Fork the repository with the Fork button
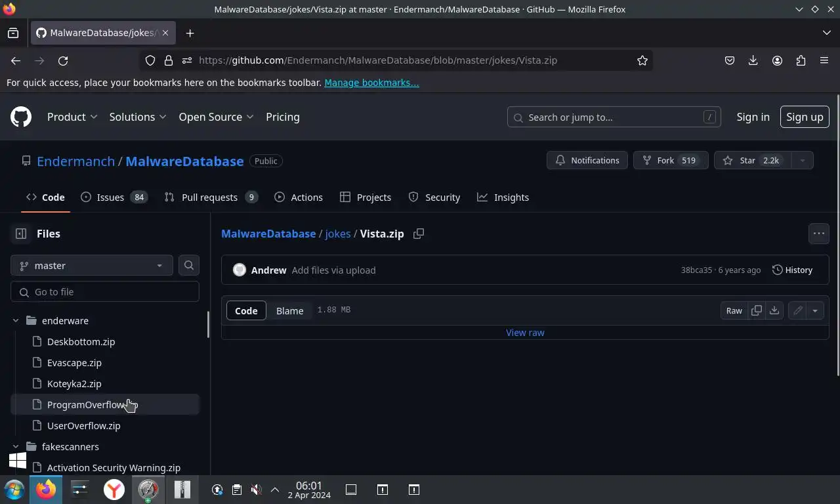 [x=671, y=160]
